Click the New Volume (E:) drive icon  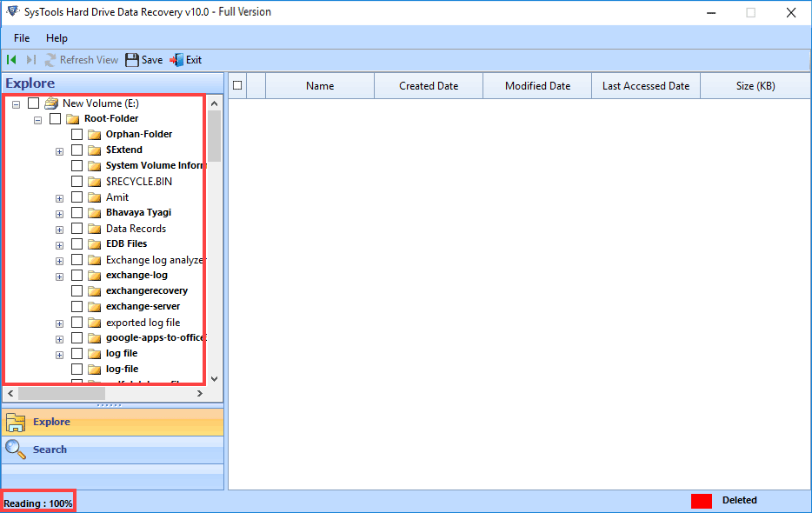(x=51, y=103)
